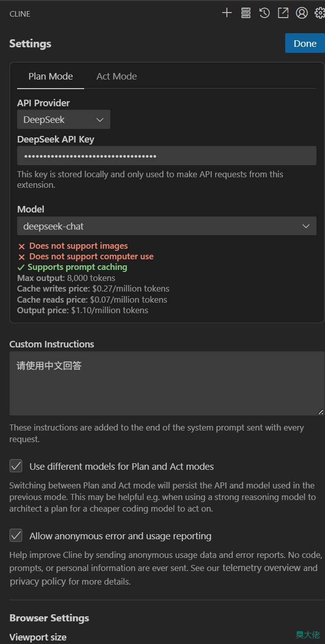Screen dimensions: 325x644
Task: Click the Model dropdown chevron arrow
Action: coord(306,226)
